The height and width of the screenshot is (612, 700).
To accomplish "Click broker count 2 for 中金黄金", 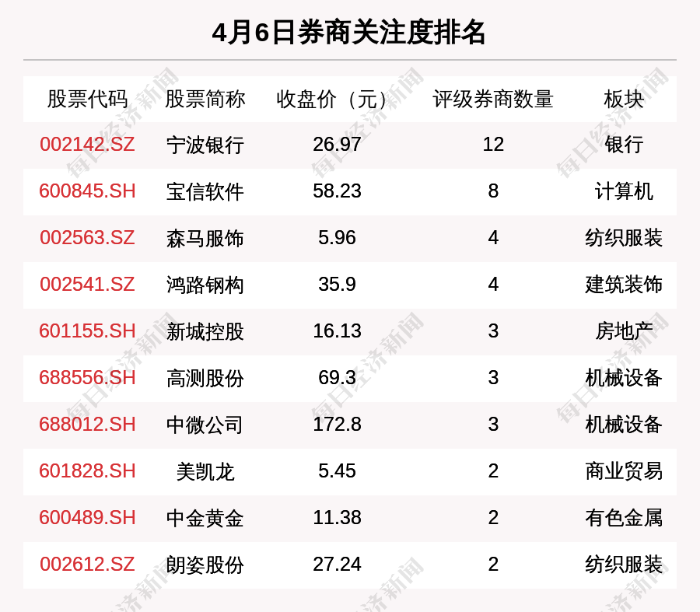I will pyautogui.click(x=493, y=517).
